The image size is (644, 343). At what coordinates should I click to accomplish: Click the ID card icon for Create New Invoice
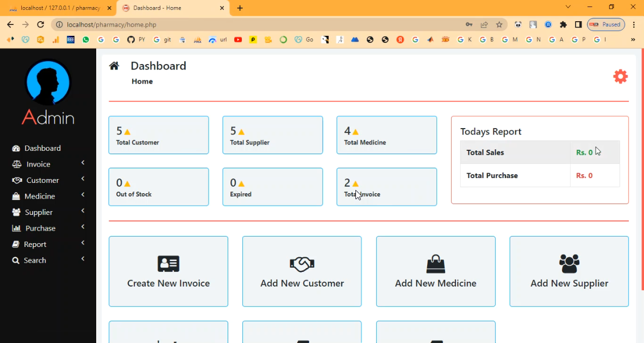[168, 264]
